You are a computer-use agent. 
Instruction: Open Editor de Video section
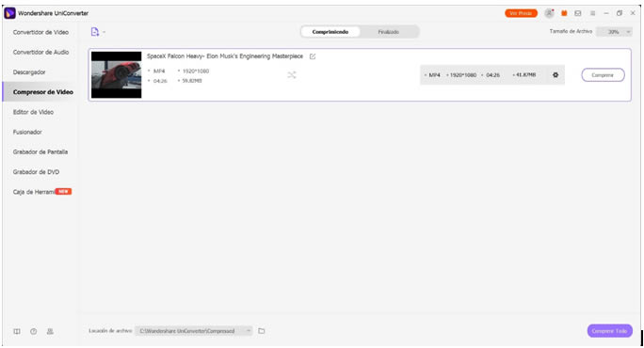[33, 112]
